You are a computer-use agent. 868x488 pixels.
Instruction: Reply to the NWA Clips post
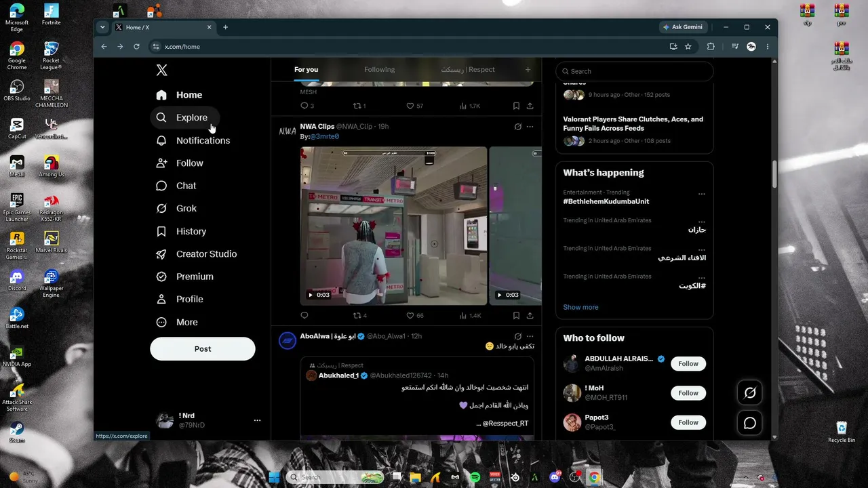pyautogui.click(x=304, y=315)
